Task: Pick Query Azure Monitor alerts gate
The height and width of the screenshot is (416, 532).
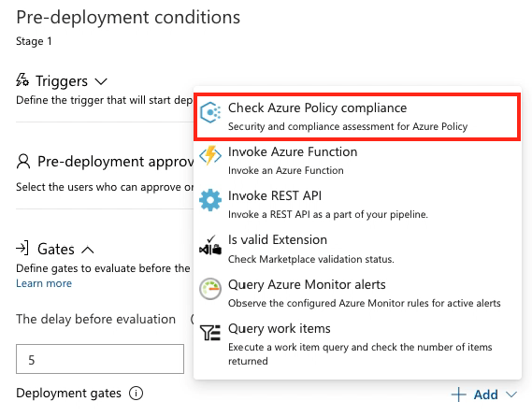Action: pyautogui.click(x=357, y=294)
